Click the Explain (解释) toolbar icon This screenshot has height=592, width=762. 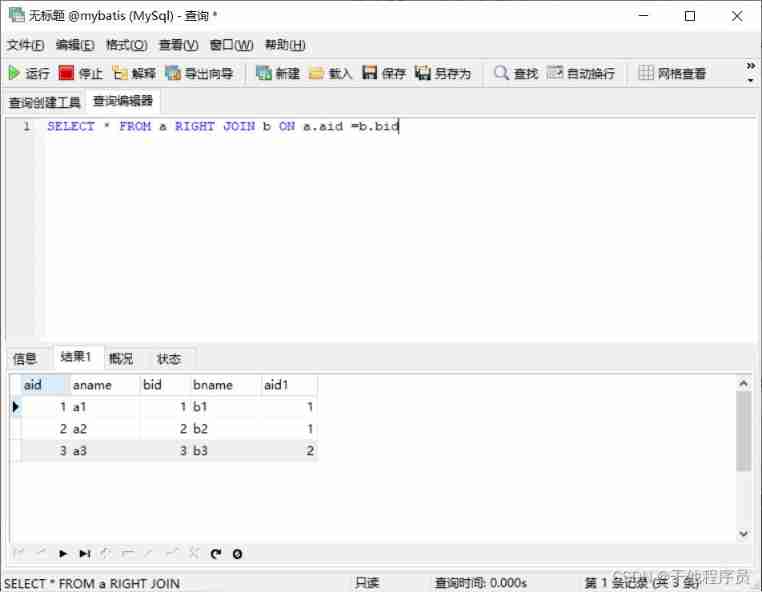(134, 73)
